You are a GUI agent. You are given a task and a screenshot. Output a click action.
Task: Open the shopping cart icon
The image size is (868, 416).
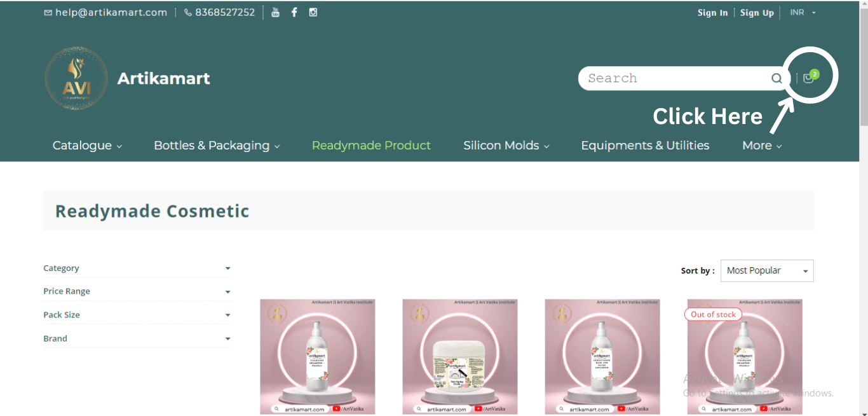tap(808, 78)
